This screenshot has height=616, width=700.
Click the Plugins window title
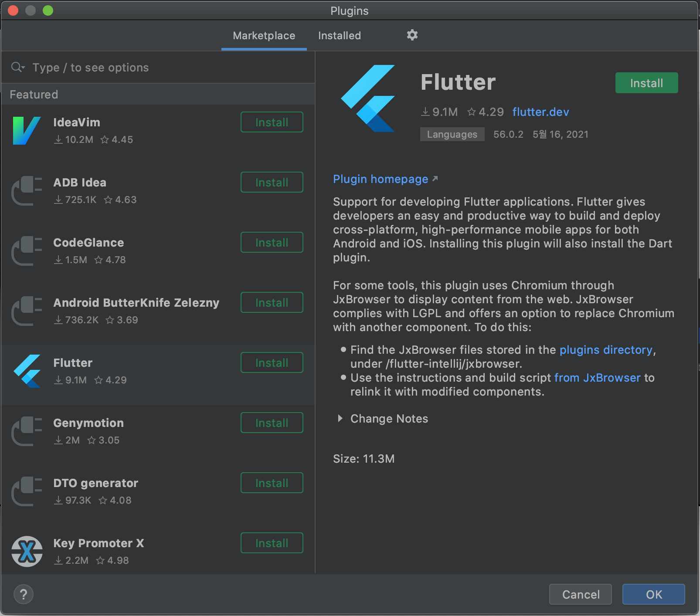pos(350,11)
